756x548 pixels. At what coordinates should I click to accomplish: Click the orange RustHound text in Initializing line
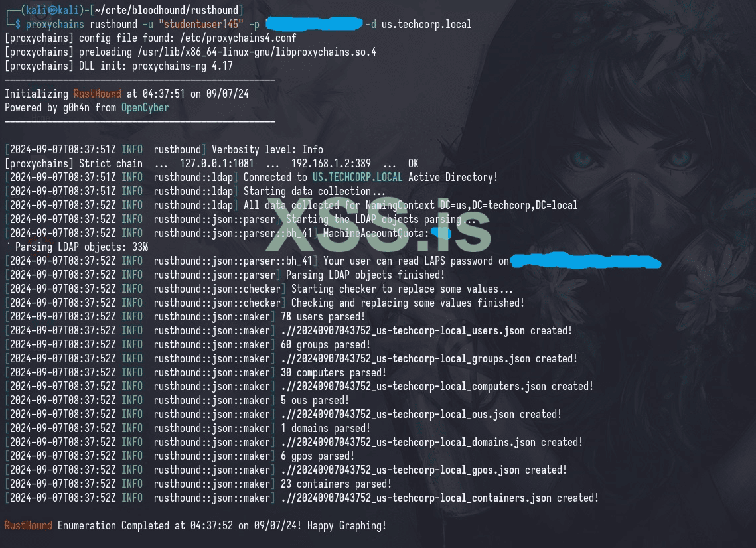pos(98,94)
